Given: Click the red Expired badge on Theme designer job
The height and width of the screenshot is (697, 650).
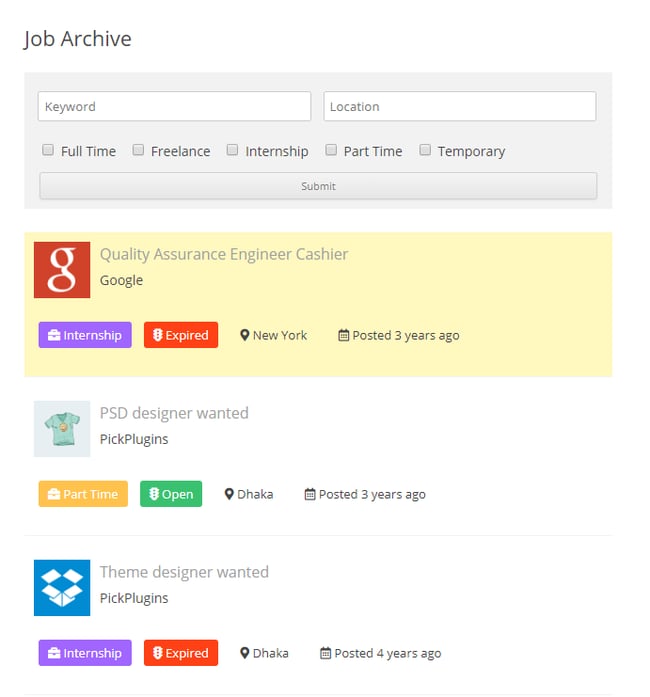Looking at the screenshot, I should (x=181, y=653).
